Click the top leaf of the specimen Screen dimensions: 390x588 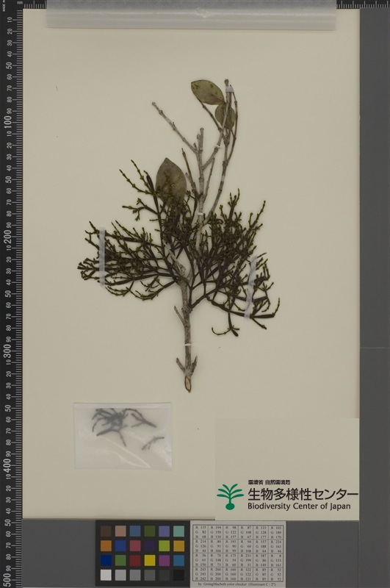pyautogui.click(x=207, y=92)
